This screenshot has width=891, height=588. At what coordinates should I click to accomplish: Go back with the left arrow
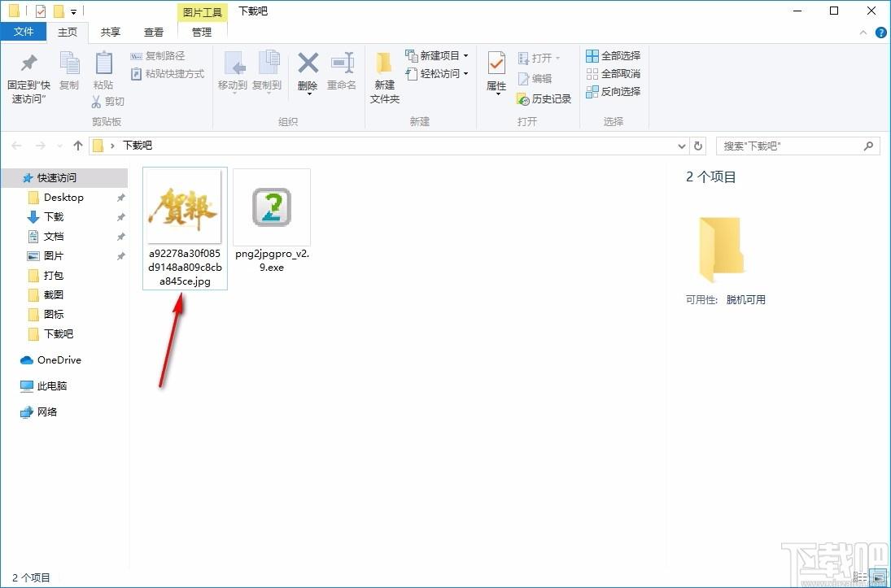pyautogui.click(x=16, y=146)
